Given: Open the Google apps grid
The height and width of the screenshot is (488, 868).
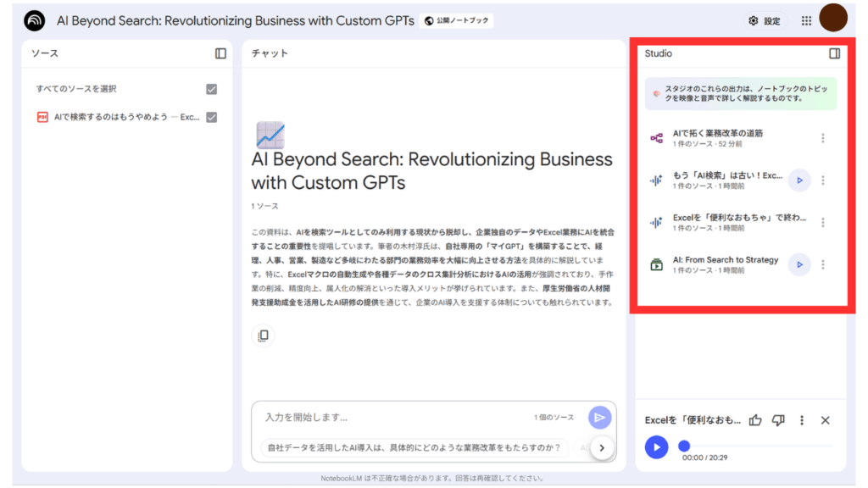Looking at the screenshot, I should point(807,21).
